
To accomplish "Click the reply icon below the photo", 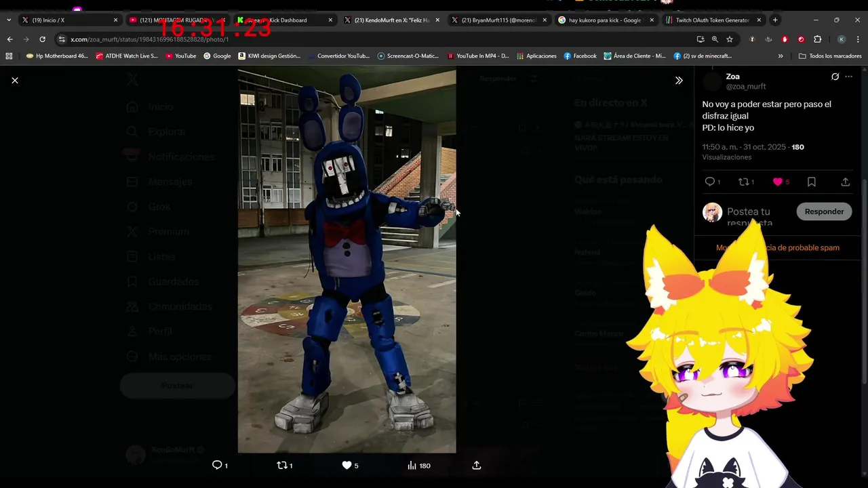I will tap(217, 465).
